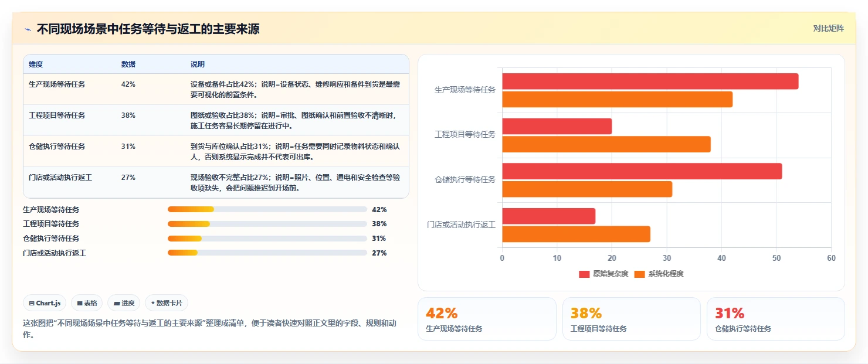Click the red bar for 生产现场等待任务
The width and height of the screenshot is (868, 364).
pyautogui.click(x=650, y=81)
